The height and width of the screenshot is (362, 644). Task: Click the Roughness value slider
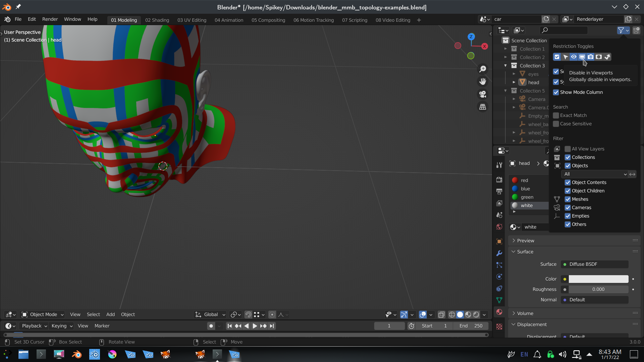click(598, 289)
